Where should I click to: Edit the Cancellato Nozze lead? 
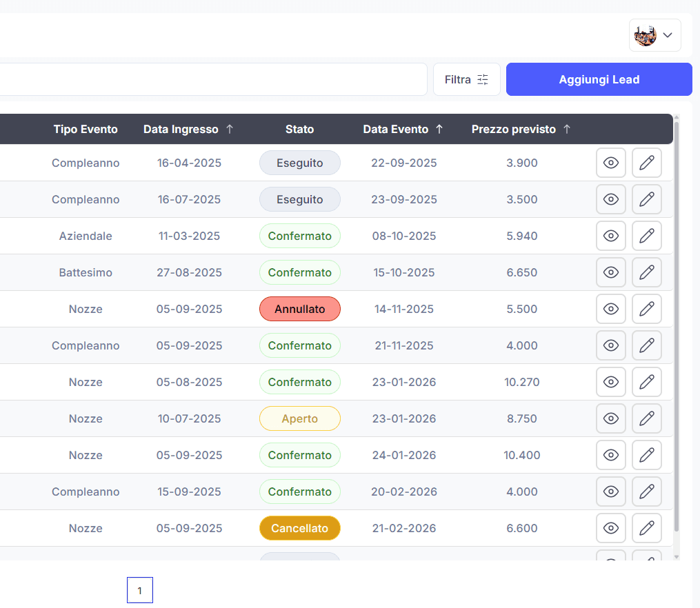pyautogui.click(x=646, y=529)
